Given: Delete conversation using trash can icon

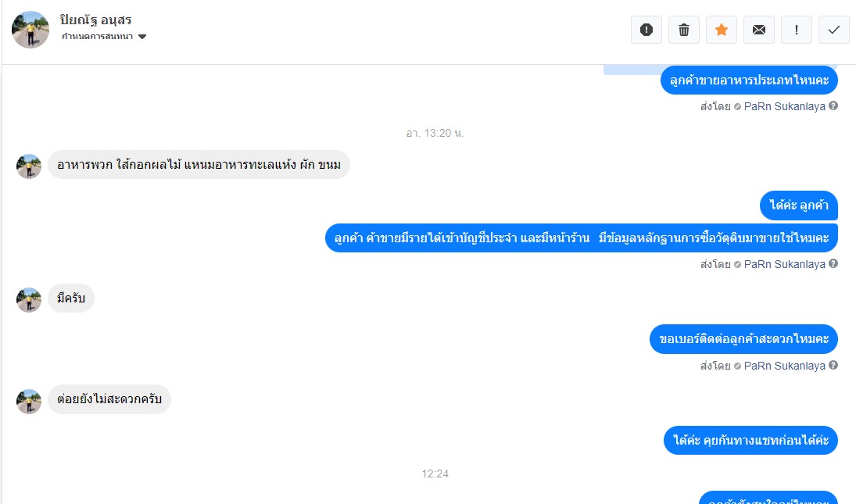Looking at the screenshot, I should pyautogui.click(x=684, y=30).
